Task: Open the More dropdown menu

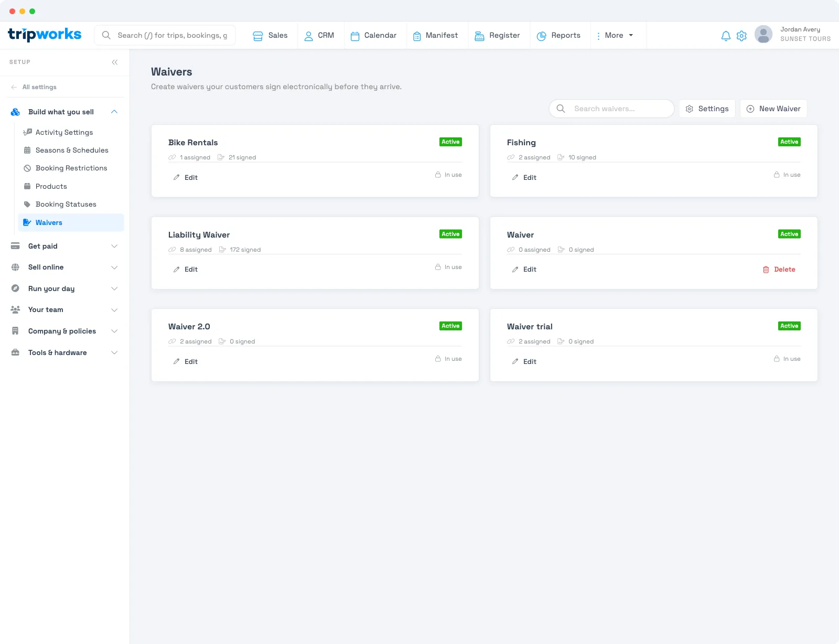Action: coord(615,35)
